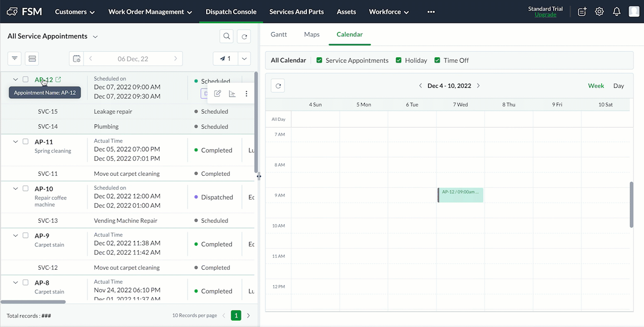Select the AP-10 appointment checkbox

26,189
